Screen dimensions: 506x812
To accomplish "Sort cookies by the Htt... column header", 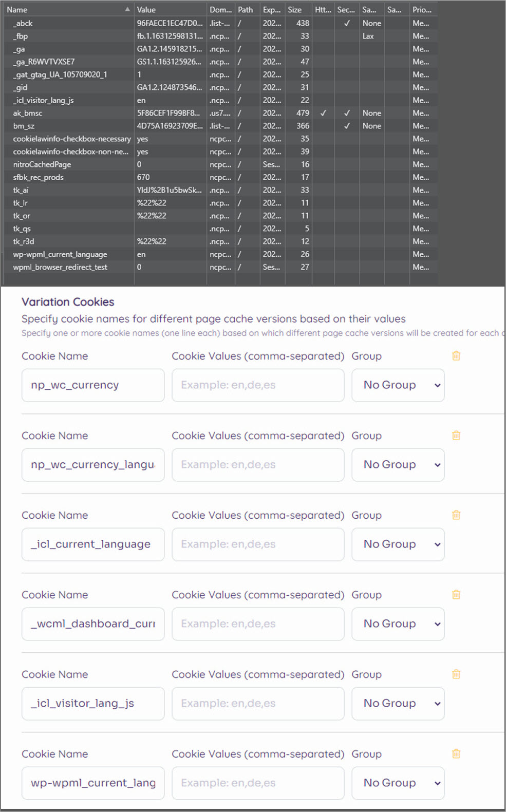I will coord(323,10).
